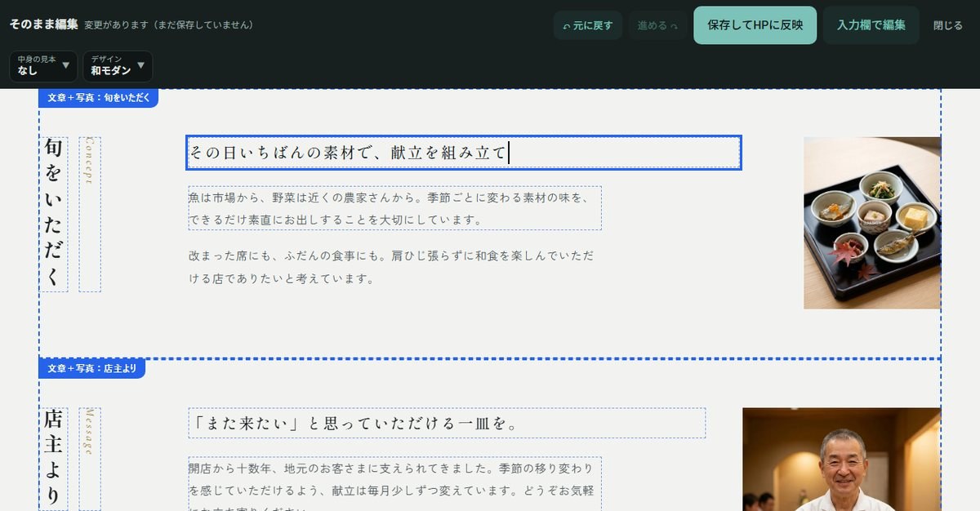The height and width of the screenshot is (511, 980).
Task: Select the Japanese dishes tray photo
Action: point(872,223)
